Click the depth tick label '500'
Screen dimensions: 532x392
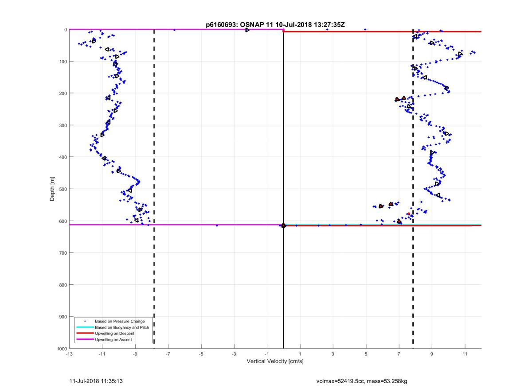click(63, 189)
